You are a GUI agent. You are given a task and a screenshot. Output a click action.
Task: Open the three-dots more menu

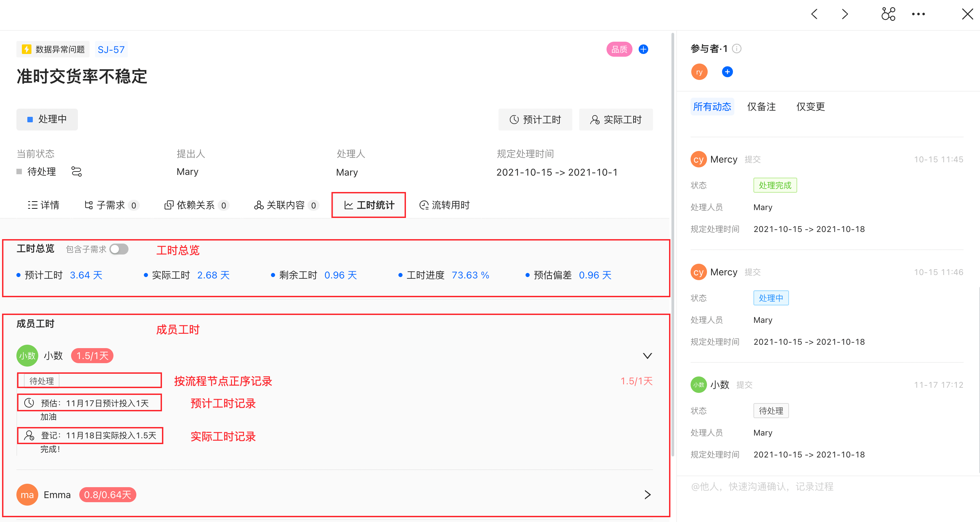[918, 14]
